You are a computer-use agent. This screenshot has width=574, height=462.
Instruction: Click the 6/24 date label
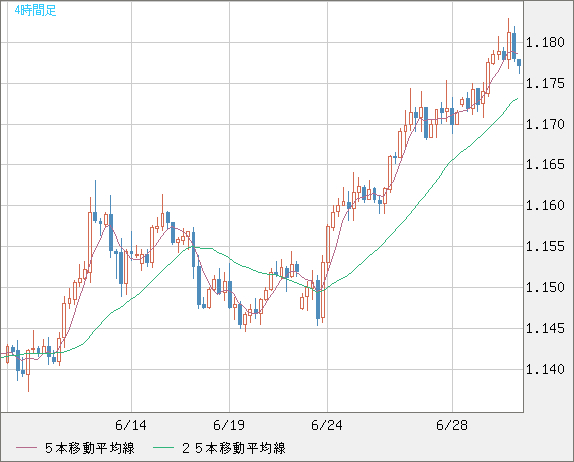tap(327, 425)
